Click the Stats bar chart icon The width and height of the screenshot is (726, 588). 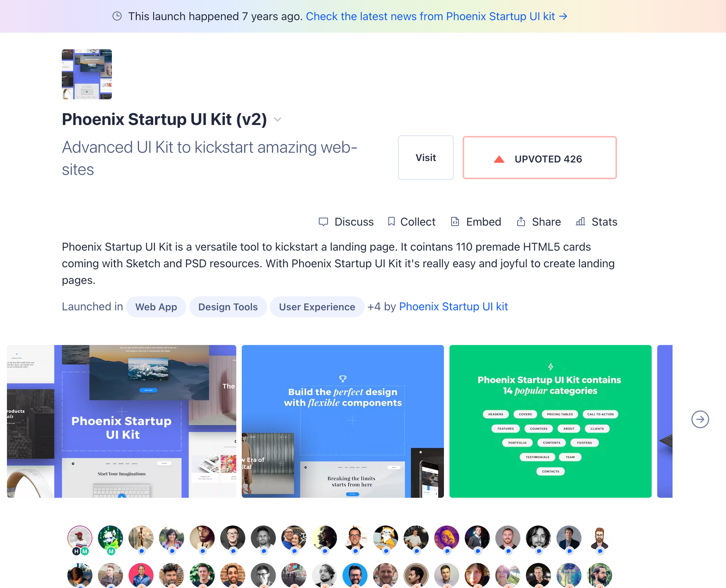[580, 221]
